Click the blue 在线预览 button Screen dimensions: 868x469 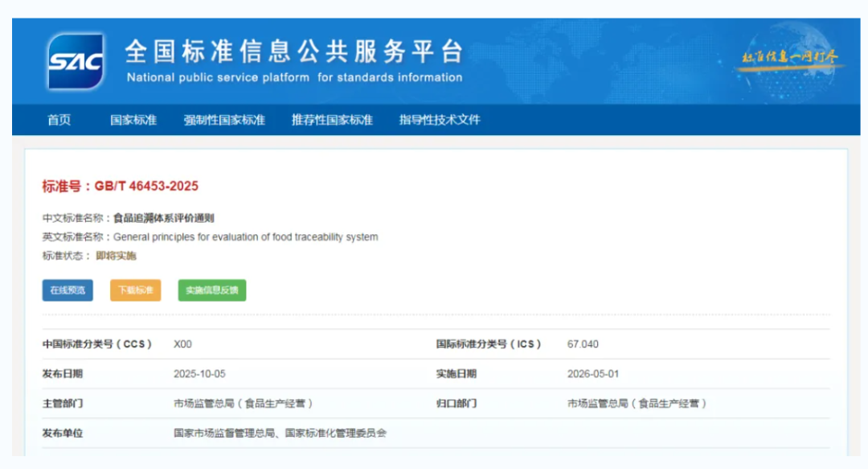67,290
